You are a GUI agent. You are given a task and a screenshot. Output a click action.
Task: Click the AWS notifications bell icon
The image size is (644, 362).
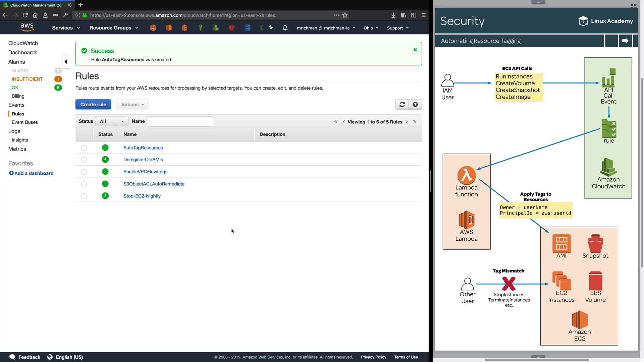[285, 28]
